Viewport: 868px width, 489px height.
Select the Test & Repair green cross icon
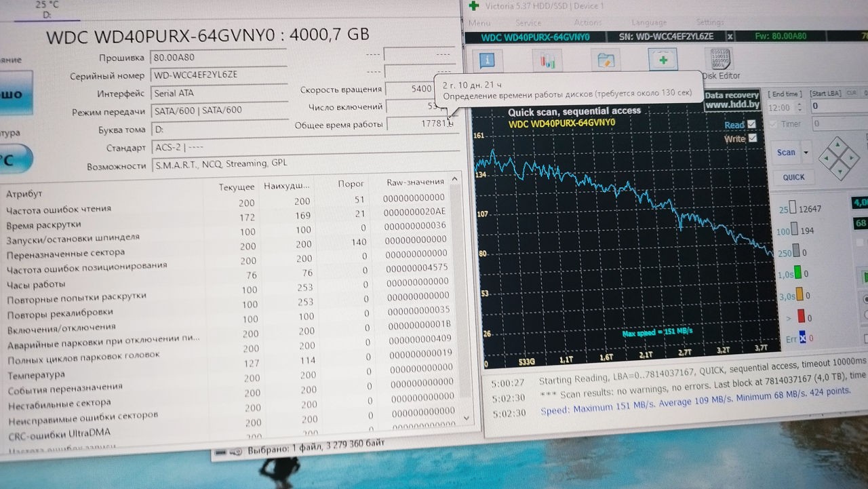pyautogui.click(x=663, y=60)
